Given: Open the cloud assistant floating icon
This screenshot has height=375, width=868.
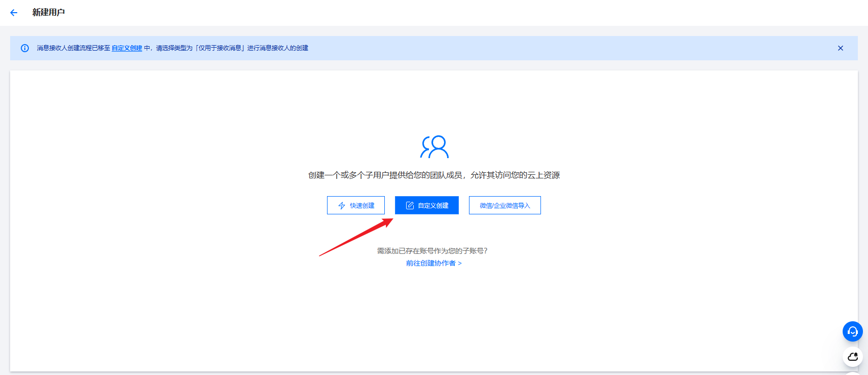Looking at the screenshot, I should point(853,357).
